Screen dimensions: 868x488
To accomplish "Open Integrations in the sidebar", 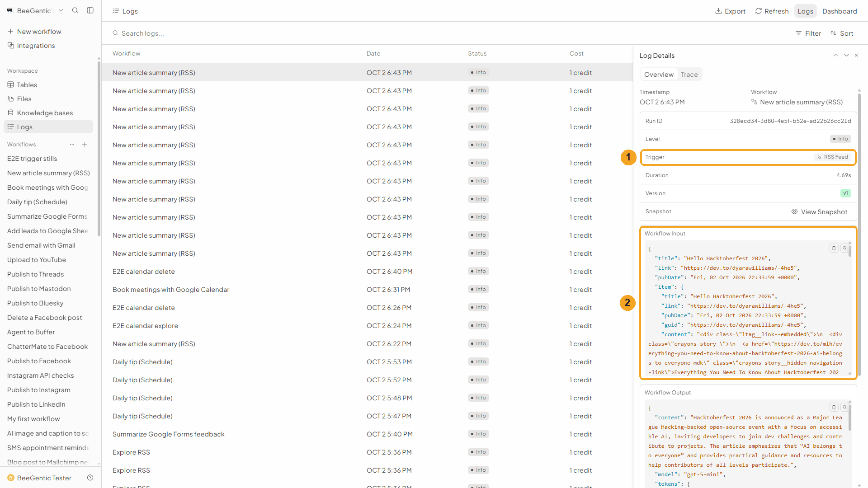I will [x=31, y=45].
